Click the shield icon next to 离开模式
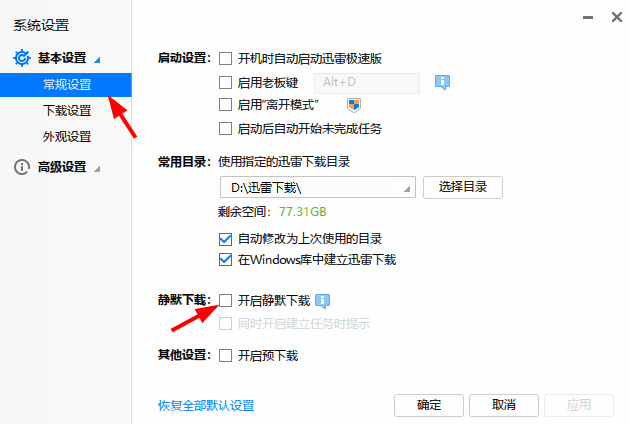 point(354,105)
